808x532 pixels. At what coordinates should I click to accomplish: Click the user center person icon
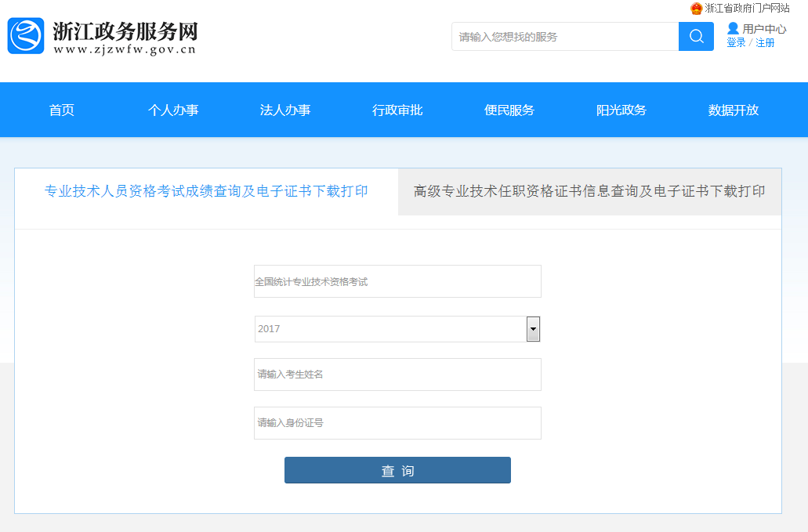click(x=733, y=28)
